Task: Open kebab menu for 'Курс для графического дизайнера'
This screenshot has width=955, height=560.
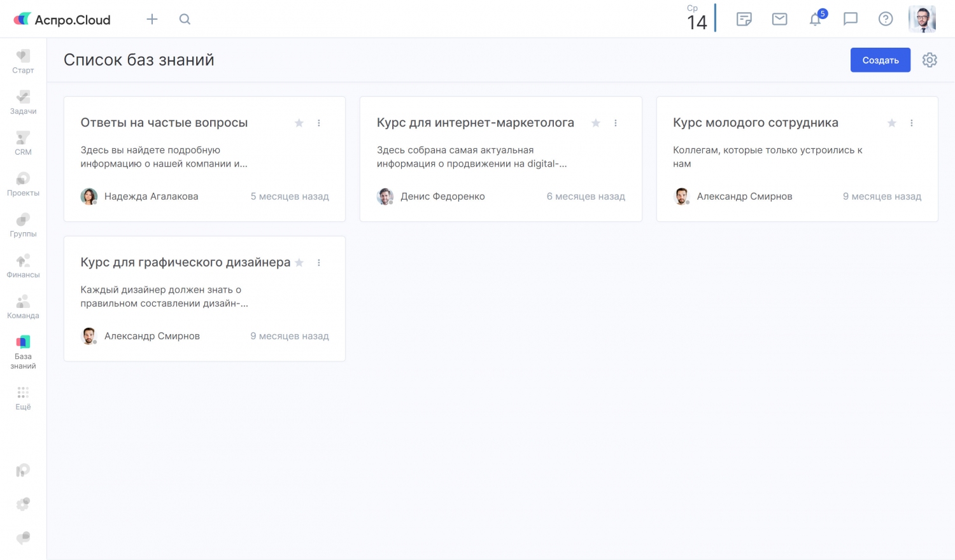Action: coord(319,263)
